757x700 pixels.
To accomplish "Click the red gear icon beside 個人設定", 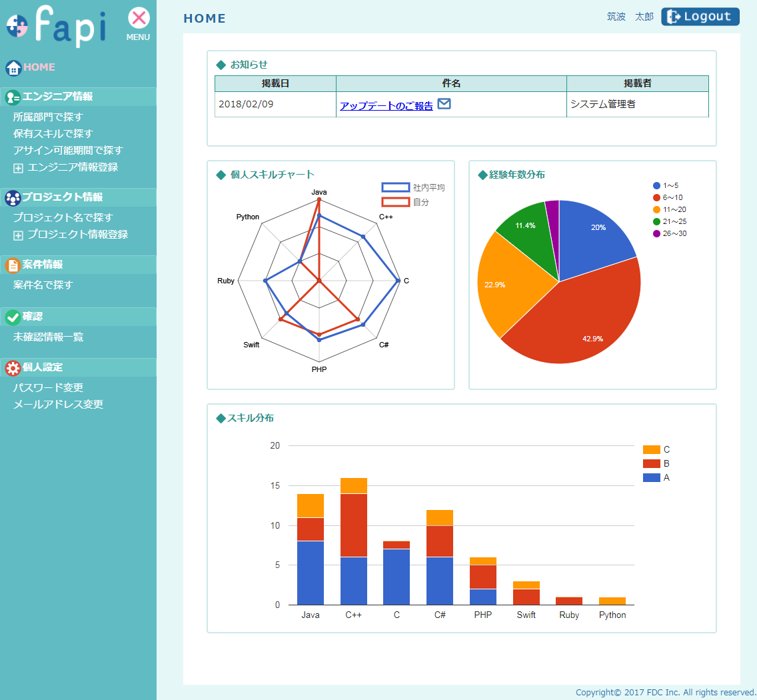I will [x=13, y=368].
